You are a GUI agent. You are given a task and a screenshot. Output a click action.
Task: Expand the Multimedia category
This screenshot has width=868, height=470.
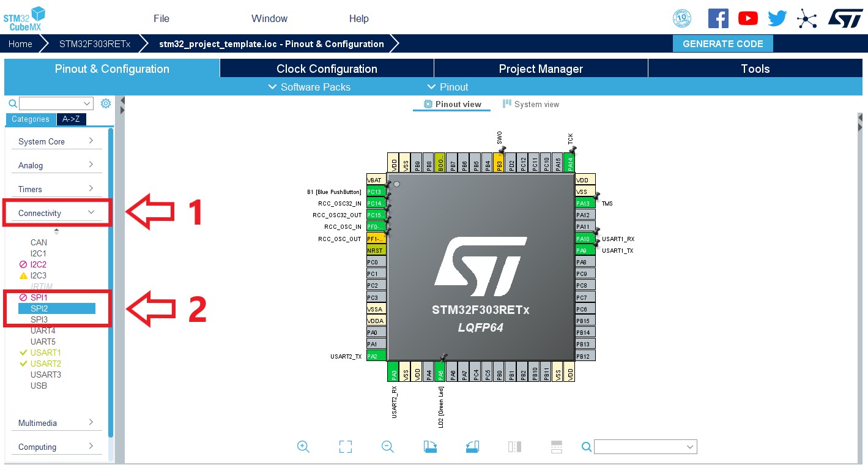56,423
